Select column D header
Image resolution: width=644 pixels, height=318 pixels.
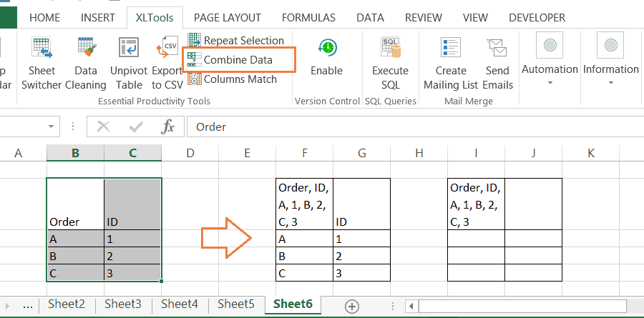click(190, 154)
